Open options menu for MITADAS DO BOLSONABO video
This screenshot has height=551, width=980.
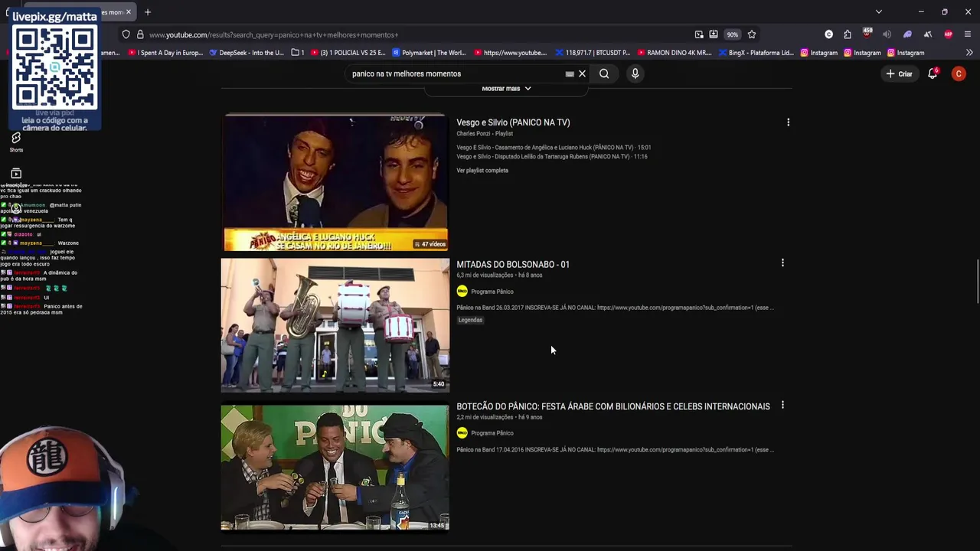pos(782,263)
